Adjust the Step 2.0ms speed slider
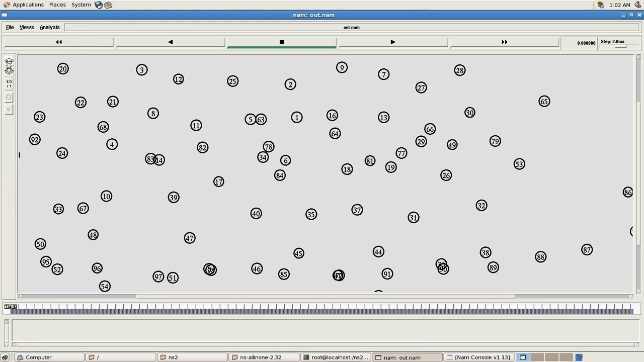The image size is (644, 362). click(621, 46)
